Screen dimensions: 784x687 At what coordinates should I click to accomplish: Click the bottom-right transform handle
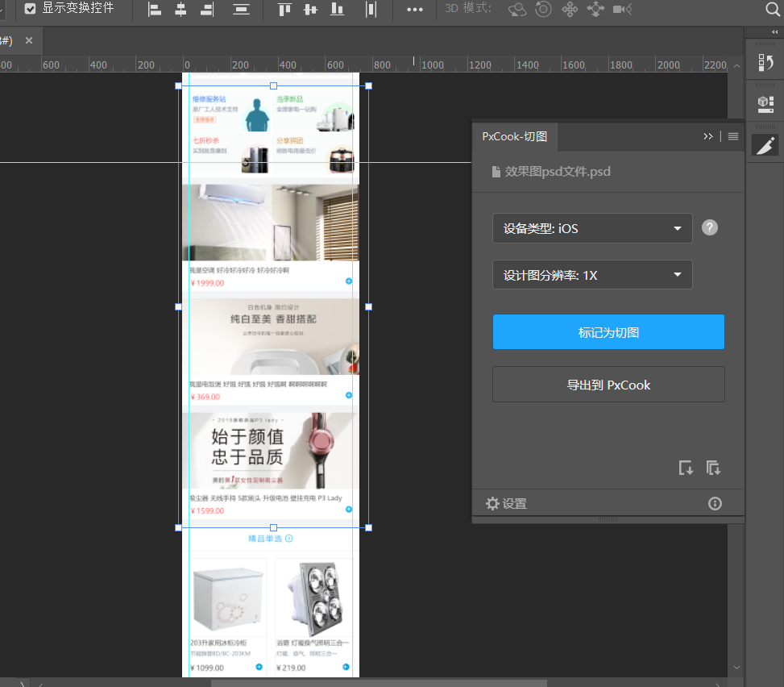pos(368,527)
